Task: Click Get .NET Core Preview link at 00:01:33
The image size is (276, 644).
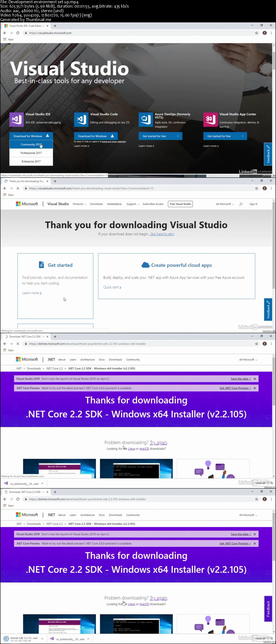Action: click(235, 543)
